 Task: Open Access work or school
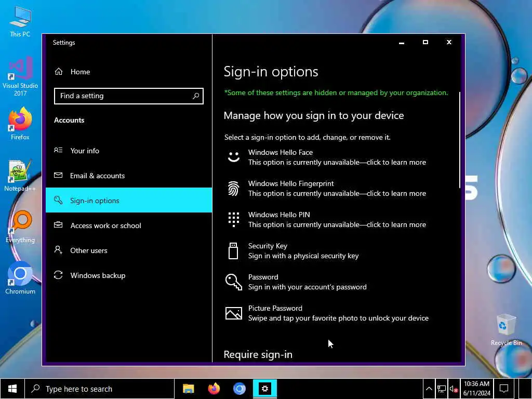coord(129,225)
